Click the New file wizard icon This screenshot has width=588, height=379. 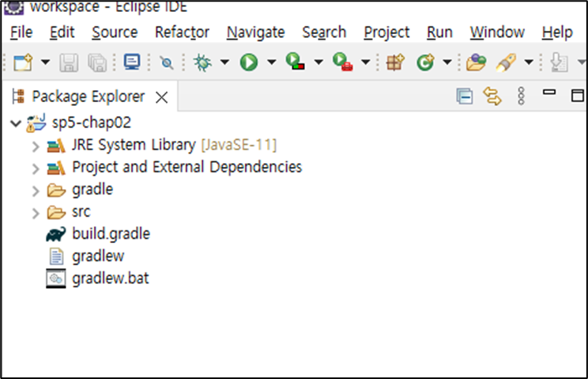pyautogui.click(x=23, y=63)
